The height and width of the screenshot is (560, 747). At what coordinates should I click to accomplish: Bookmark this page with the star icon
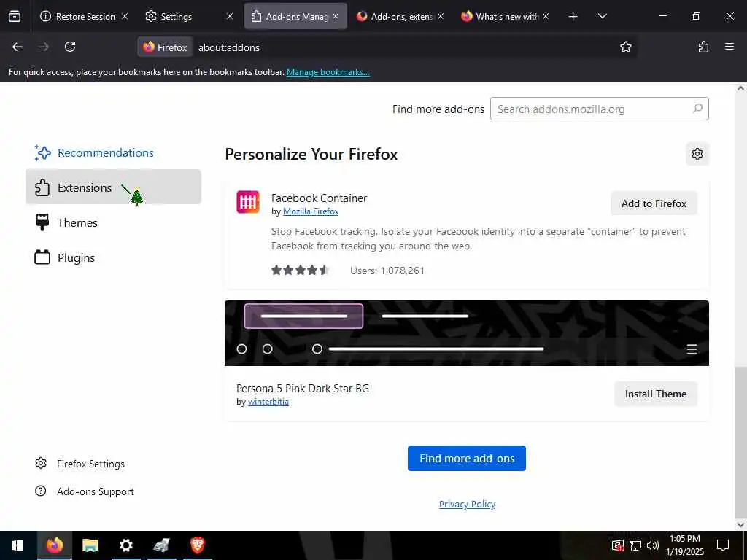(625, 47)
